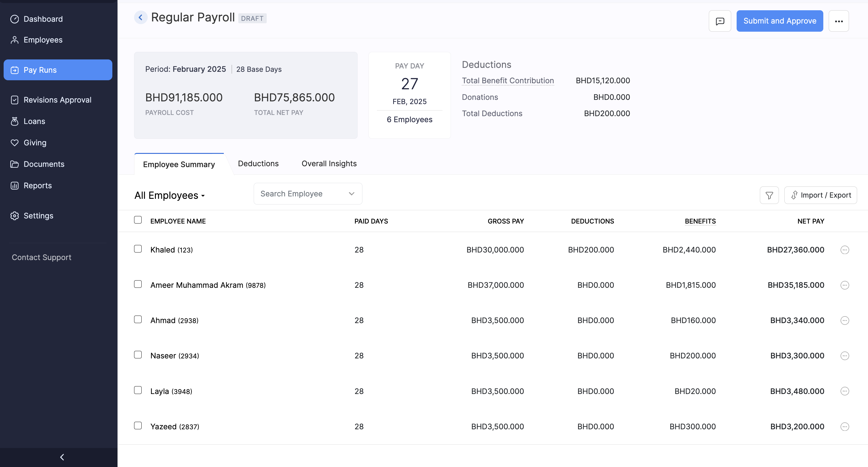Open the Giving page
This screenshot has width=868, height=467.
click(x=35, y=142)
